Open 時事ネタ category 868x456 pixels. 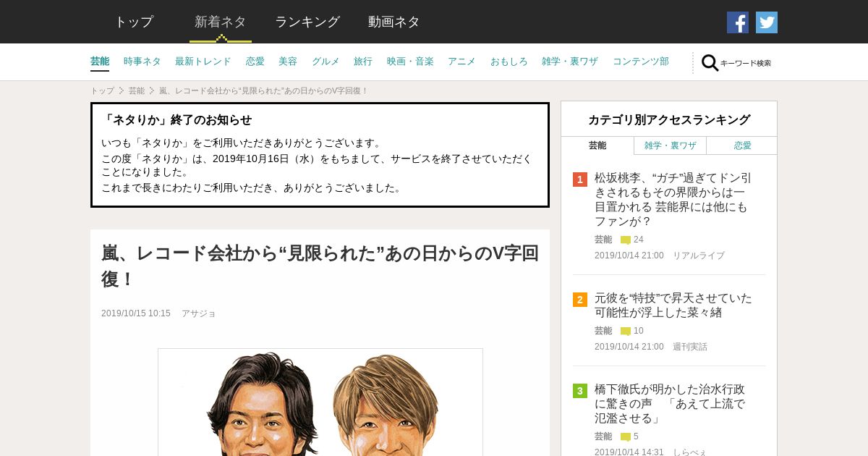coord(142,62)
